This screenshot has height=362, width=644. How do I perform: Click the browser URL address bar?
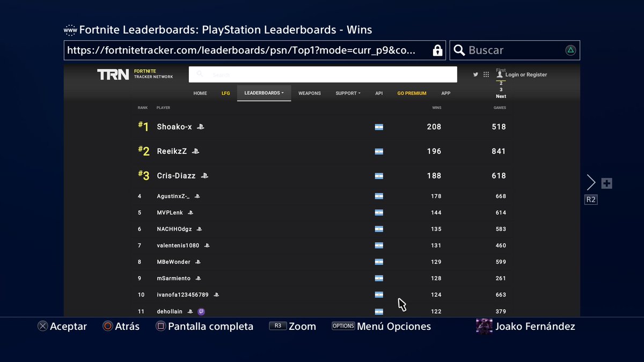[x=254, y=50]
